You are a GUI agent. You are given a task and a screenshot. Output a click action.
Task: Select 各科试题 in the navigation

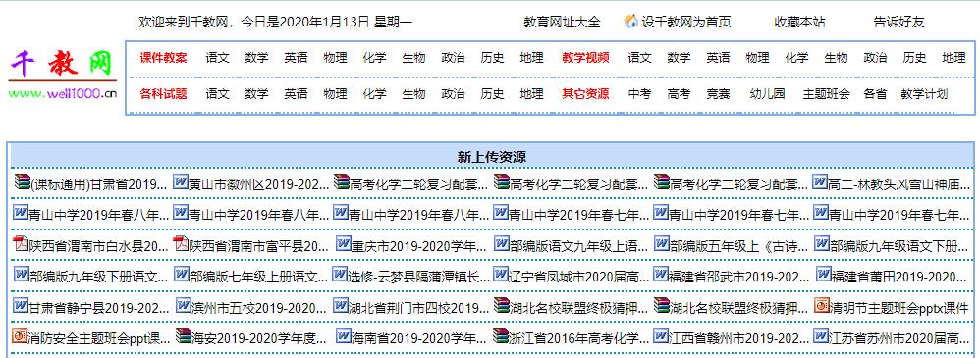[x=163, y=94]
